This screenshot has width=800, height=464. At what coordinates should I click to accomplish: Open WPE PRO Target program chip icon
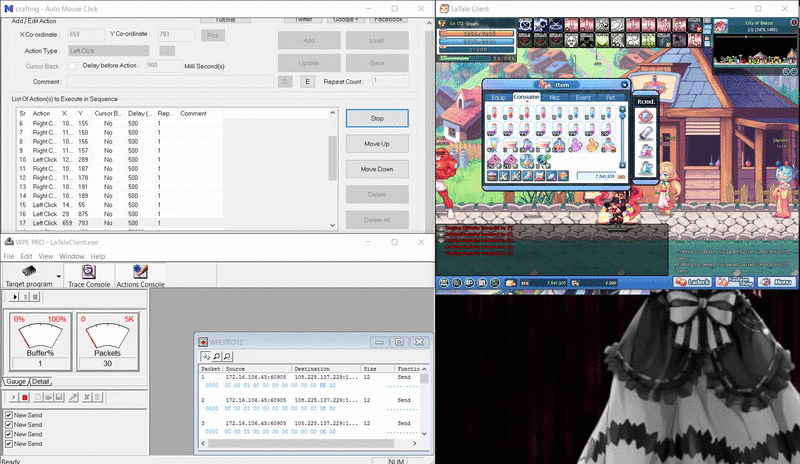point(29,271)
